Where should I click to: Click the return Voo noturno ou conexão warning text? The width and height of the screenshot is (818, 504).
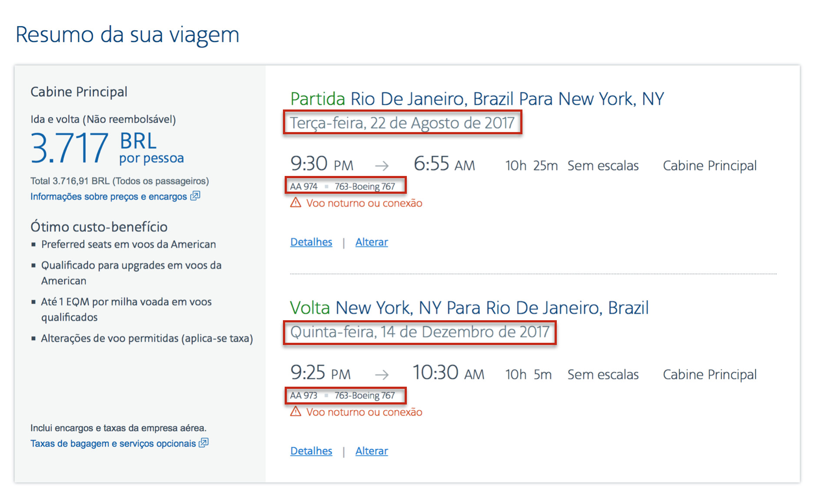pyautogui.click(x=364, y=412)
